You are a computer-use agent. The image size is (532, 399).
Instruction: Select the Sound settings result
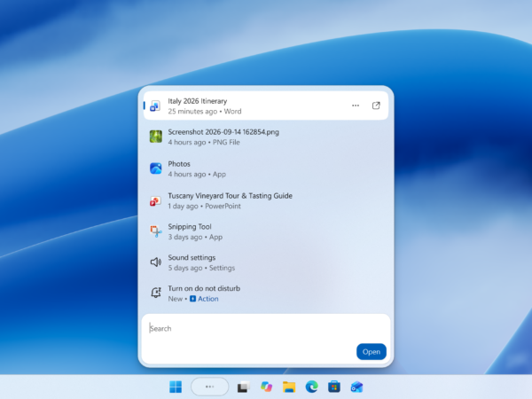(x=266, y=262)
